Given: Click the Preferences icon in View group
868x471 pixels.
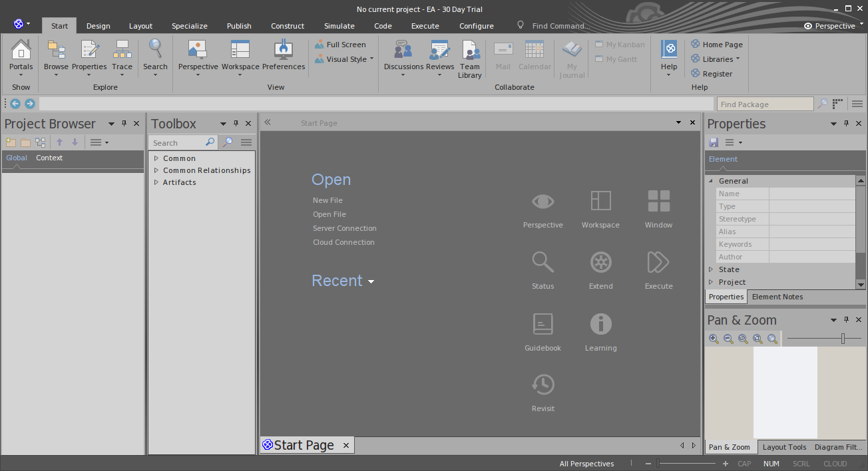Looking at the screenshot, I should pos(284,51).
